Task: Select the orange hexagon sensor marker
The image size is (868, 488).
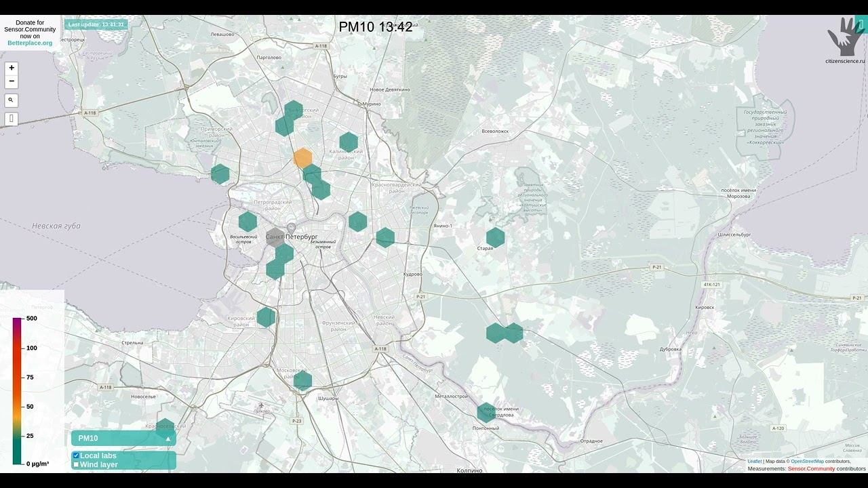Action: (x=302, y=159)
